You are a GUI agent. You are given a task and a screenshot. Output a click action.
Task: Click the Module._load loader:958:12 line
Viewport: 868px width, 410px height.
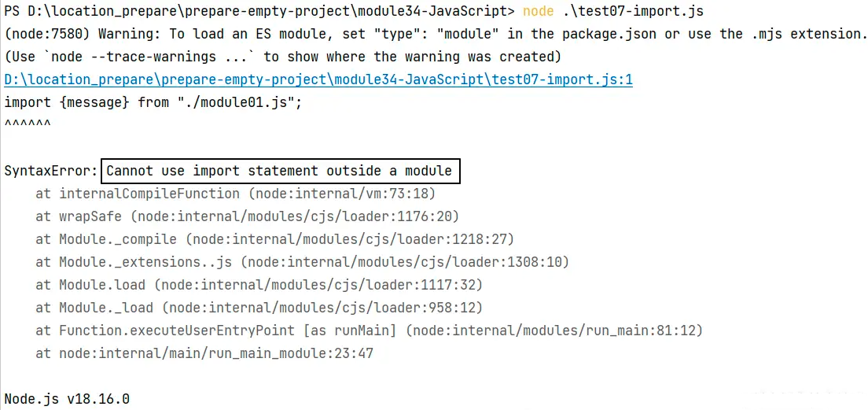(x=259, y=308)
